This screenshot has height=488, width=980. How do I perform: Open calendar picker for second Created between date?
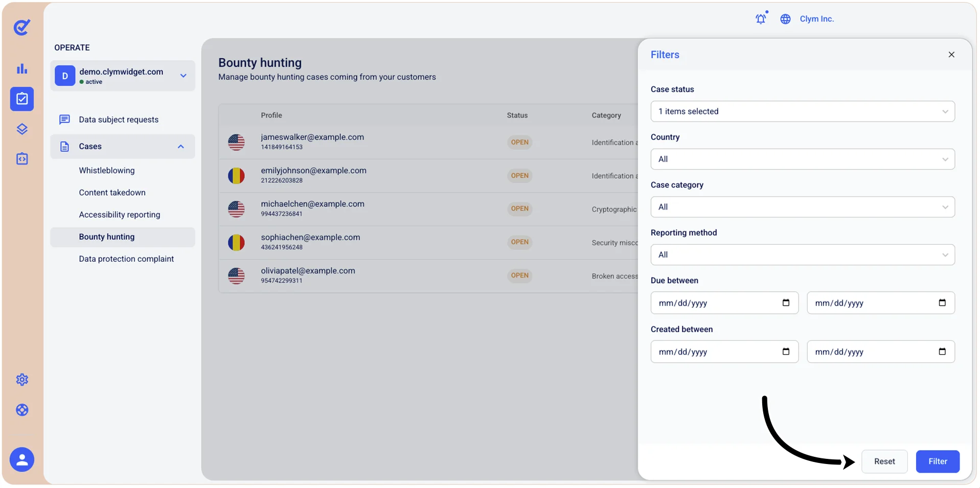pos(942,351)
